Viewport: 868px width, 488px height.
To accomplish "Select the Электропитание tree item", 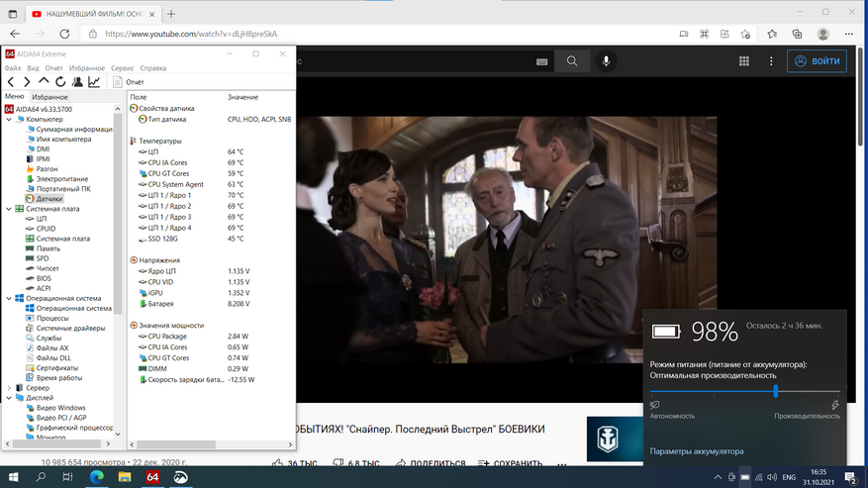I will coord(57,179).
